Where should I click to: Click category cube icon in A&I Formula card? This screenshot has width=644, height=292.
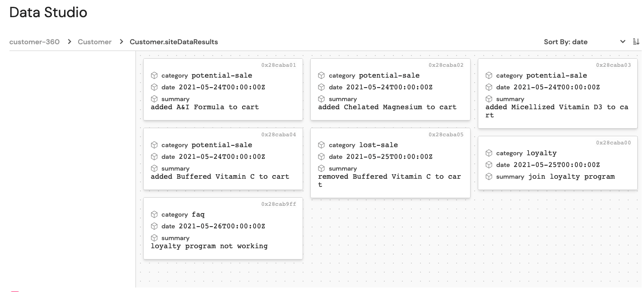coord(154,75)
